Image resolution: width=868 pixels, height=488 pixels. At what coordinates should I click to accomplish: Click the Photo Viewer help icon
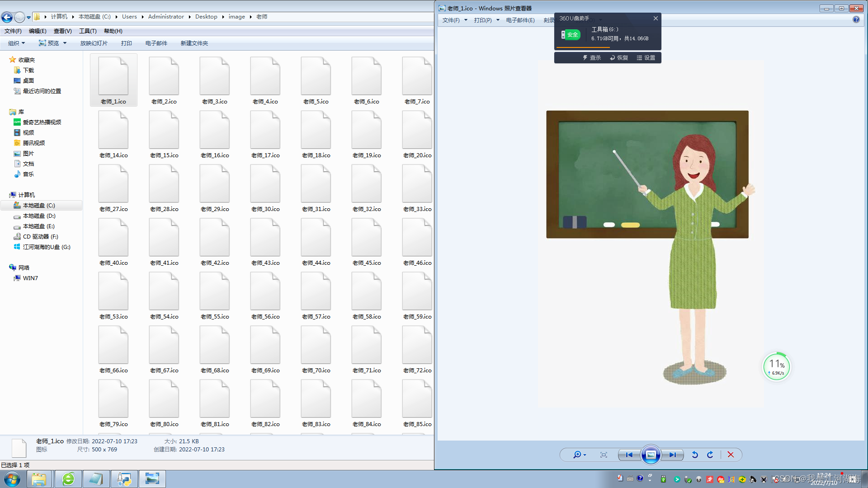(856, 19)
